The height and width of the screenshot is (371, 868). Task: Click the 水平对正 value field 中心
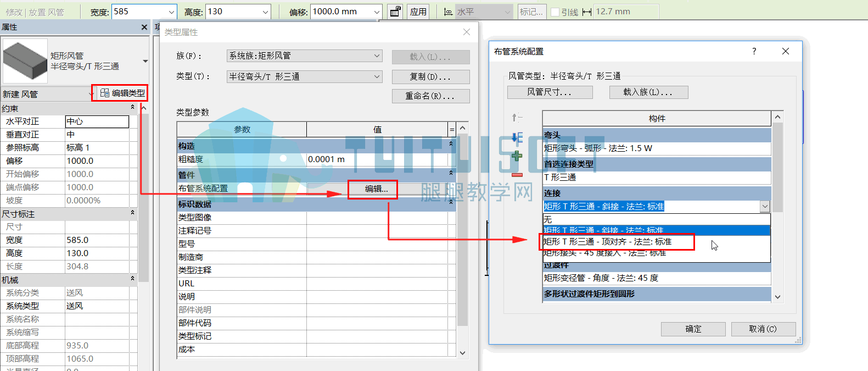tap(97, 121)
